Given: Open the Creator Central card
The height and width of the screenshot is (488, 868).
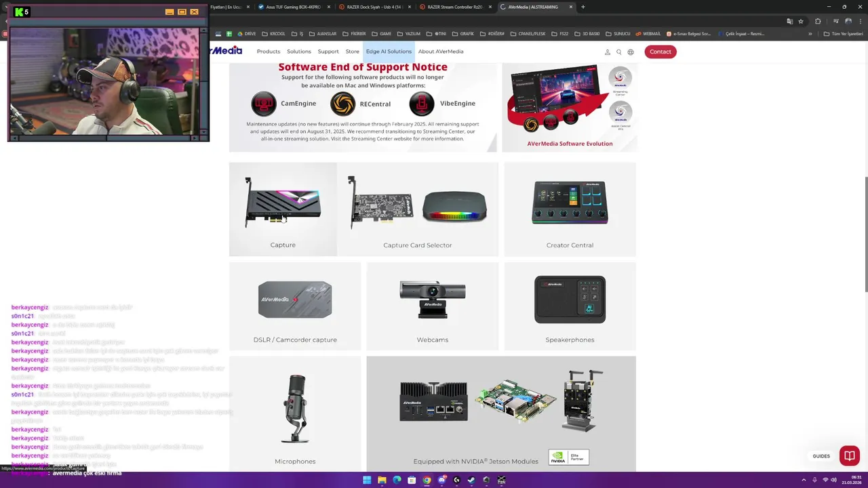Looking at the screenshot, I should click(x=570, y=209).
